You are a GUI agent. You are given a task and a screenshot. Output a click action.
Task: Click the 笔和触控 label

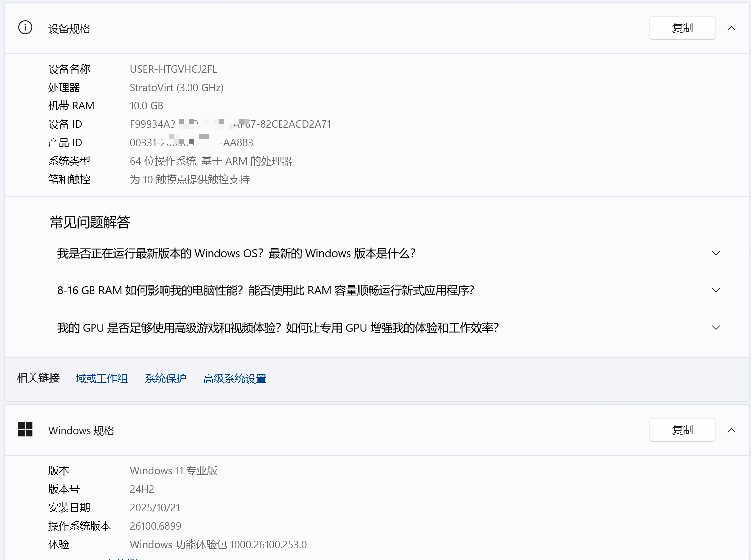[69, 180]
